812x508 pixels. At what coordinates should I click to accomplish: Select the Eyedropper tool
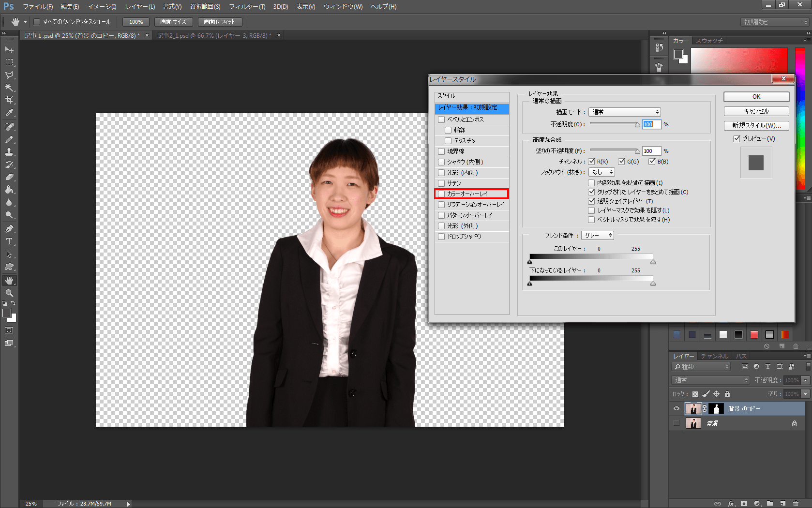(9, 113)
